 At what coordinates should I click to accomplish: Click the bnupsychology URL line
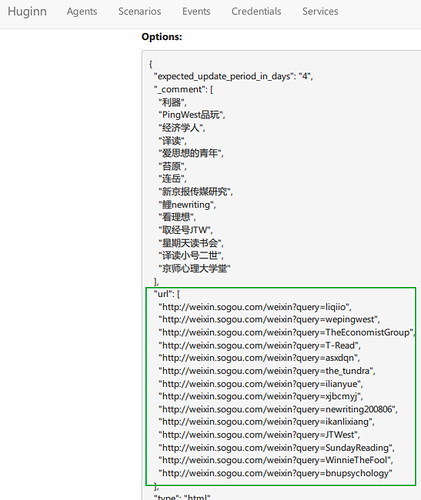pos(275,473)
